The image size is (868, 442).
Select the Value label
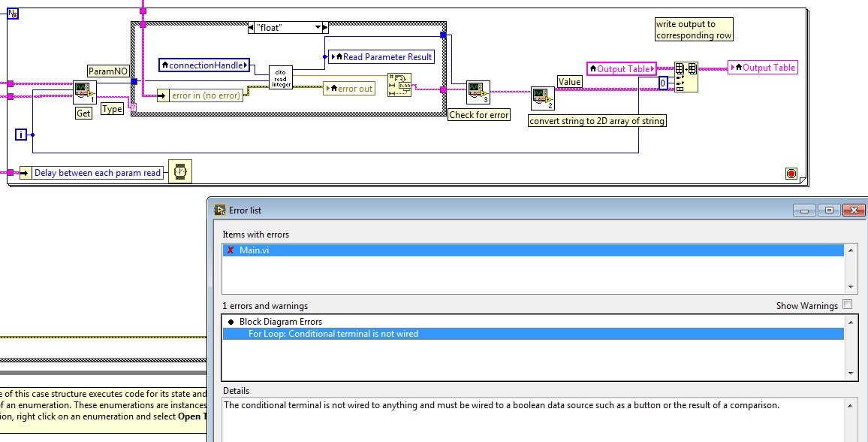pos(569,81)
